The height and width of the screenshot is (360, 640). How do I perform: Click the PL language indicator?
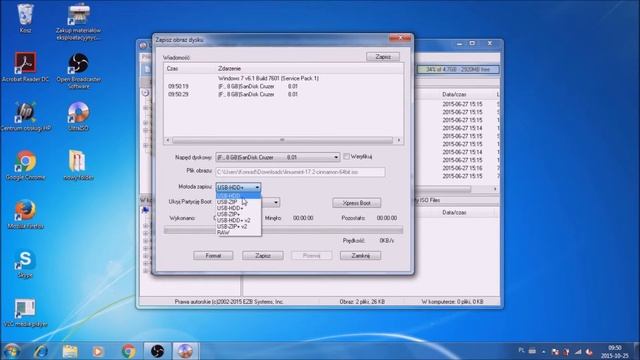(x=521, y=351)
